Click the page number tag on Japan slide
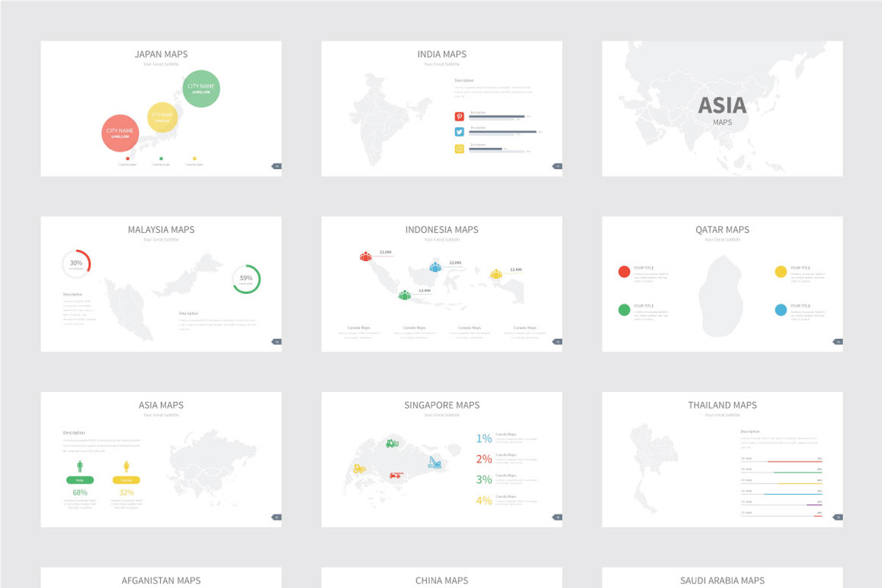Image resolution: width=882 pixels, height=588 pixels. (277, 166)
